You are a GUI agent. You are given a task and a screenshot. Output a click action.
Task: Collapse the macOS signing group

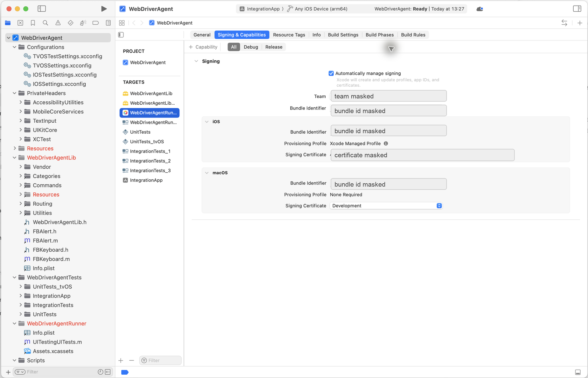(207, 173)
